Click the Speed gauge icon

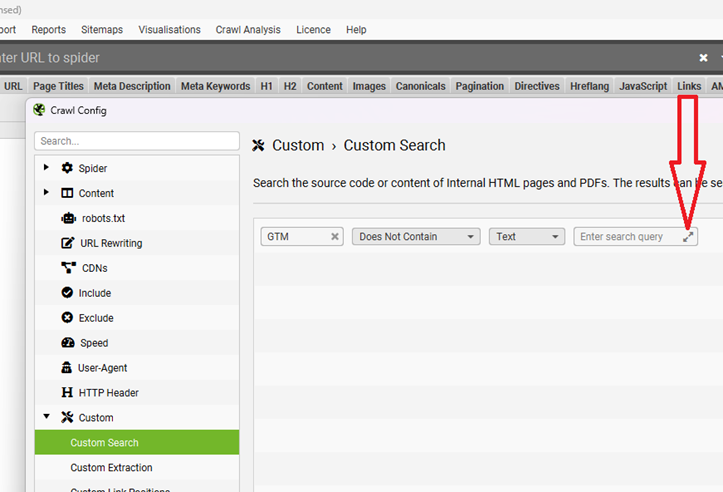(68, 343)
